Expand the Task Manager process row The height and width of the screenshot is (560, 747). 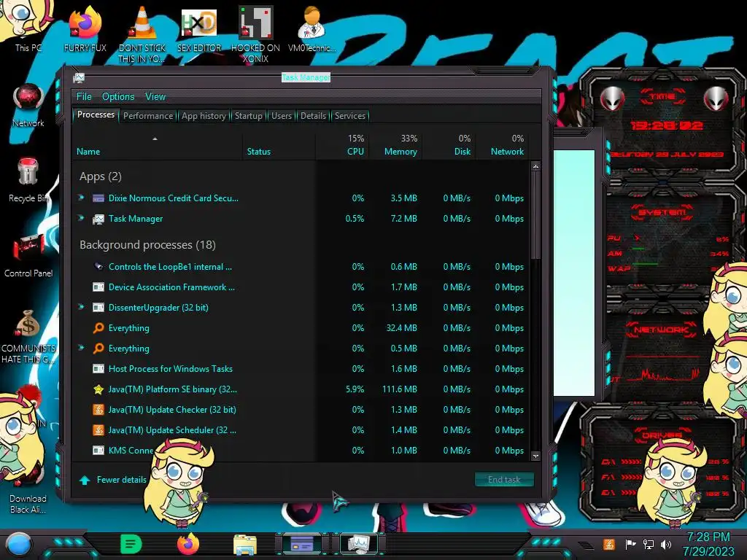(x=82, y=218)
